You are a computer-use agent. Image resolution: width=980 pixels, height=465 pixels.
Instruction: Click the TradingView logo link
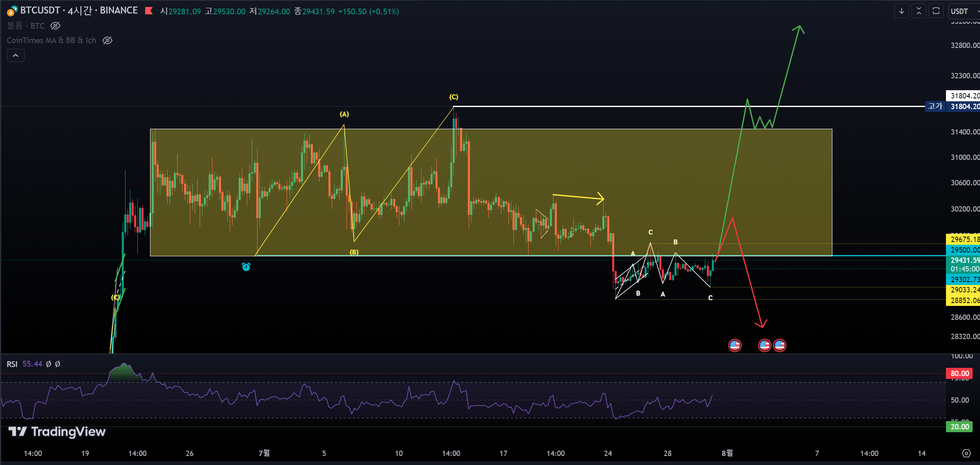point(57,431)
